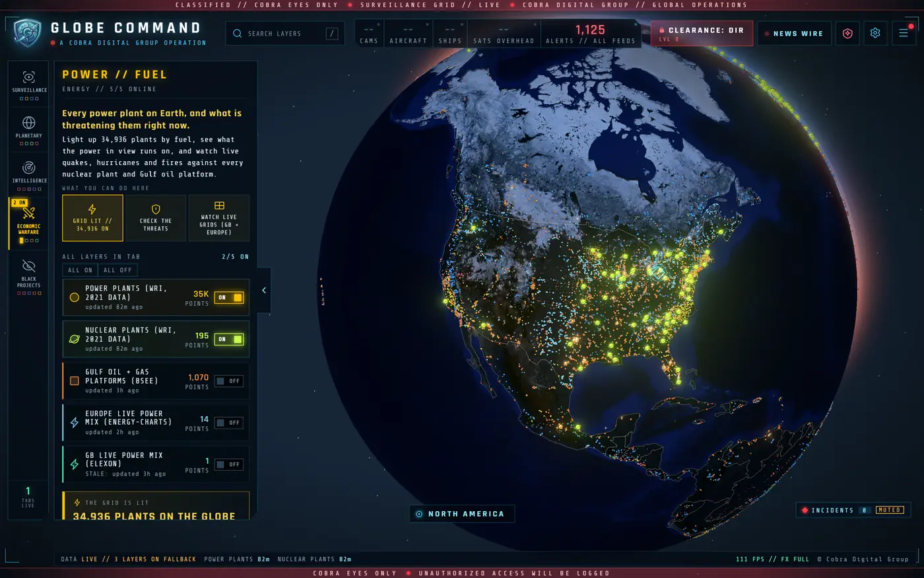Open the Aircraft counter in top bar

tap(408, 33)
